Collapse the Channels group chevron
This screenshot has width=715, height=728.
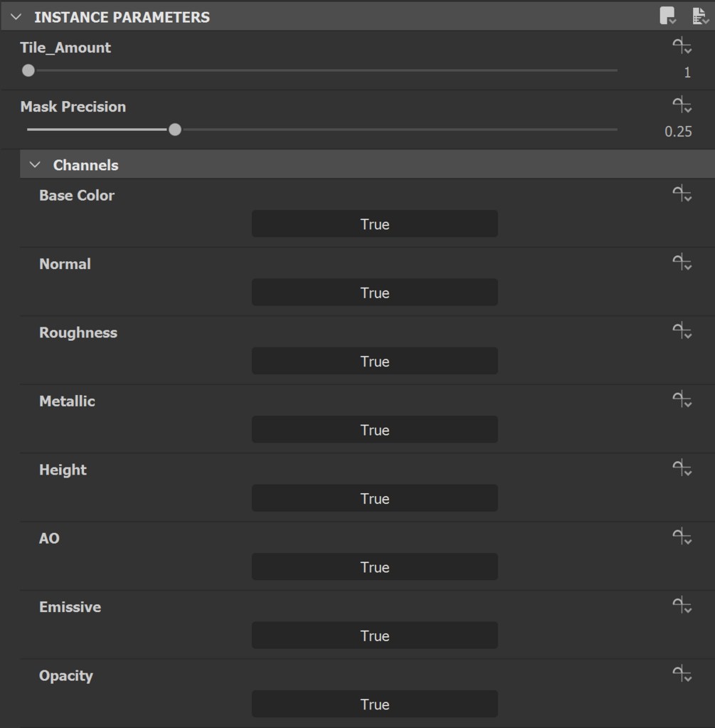[35, 165]
